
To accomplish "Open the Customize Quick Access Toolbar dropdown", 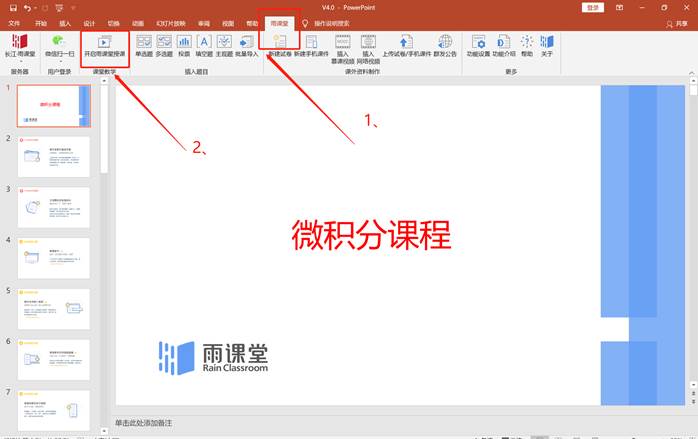I will pos(73,8).
